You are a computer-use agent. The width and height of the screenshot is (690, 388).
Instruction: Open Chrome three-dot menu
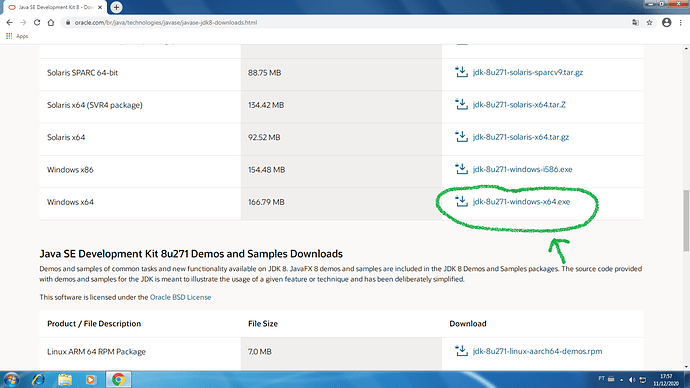pyautogui.click(x=681, y=22)
